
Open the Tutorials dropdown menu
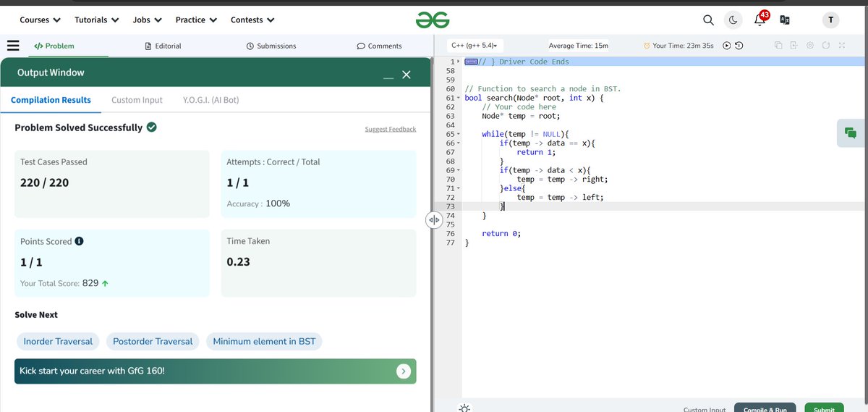point(97,20)
